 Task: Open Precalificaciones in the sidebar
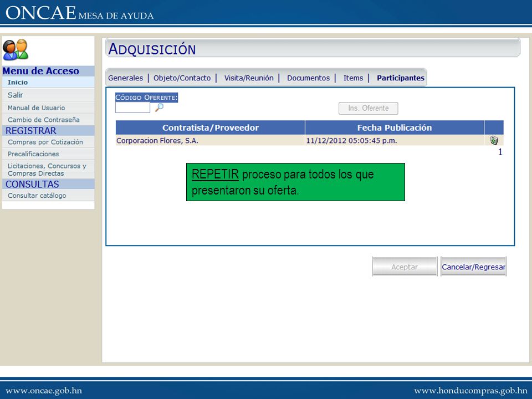tap(48, 154)
